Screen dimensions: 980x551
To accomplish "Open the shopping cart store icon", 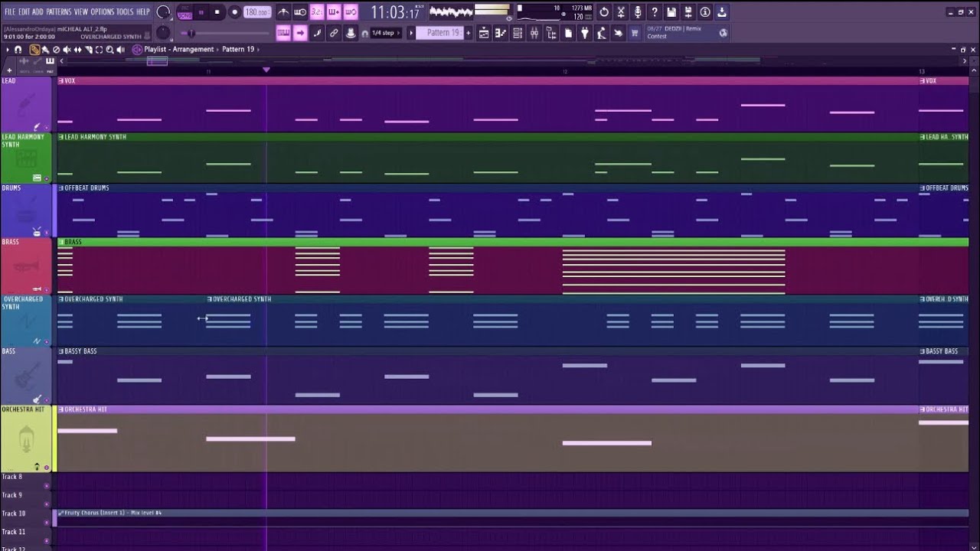I will tap(635, 33).
